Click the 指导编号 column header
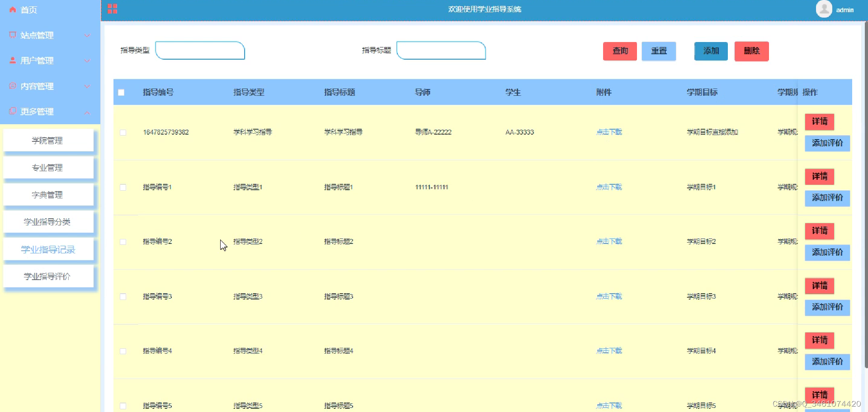The image size is (868, 412). (x=158, y=93)
